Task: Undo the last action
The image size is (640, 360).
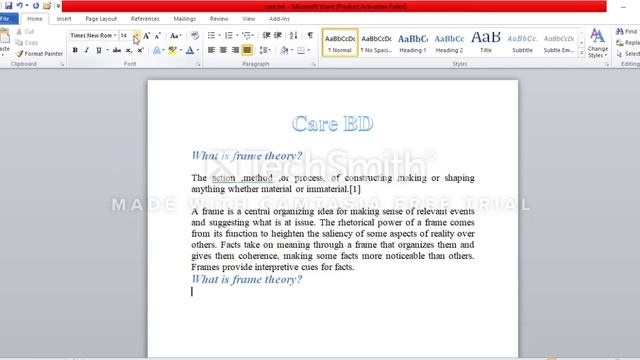Action: (x=20, y=6)
